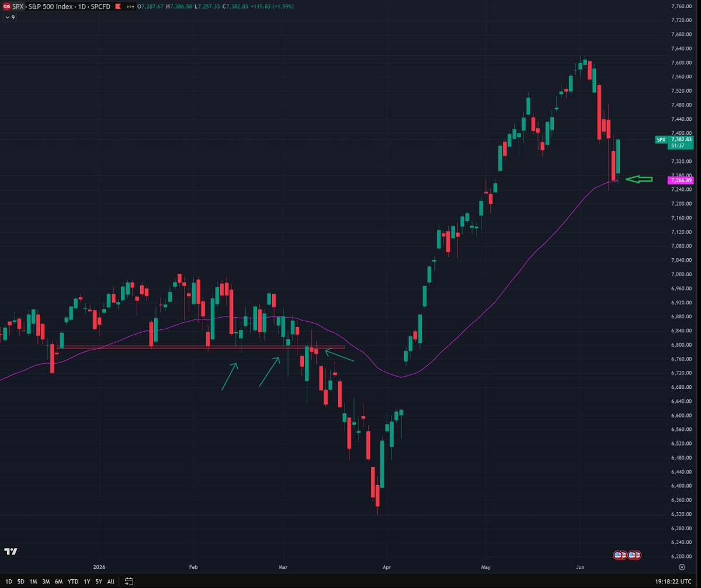
Task: Click the Apr label on time axis
Action: coord(386,566)
